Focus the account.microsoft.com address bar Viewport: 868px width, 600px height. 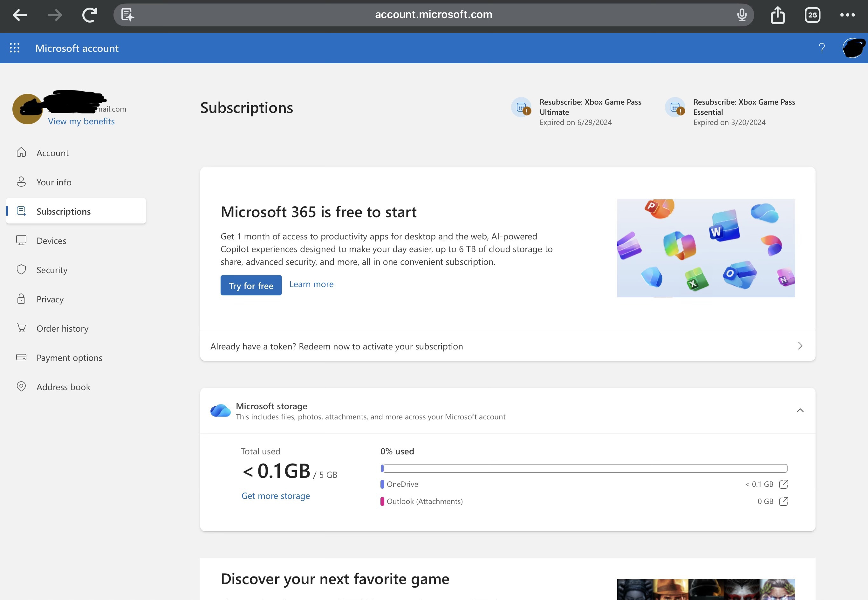434,15
